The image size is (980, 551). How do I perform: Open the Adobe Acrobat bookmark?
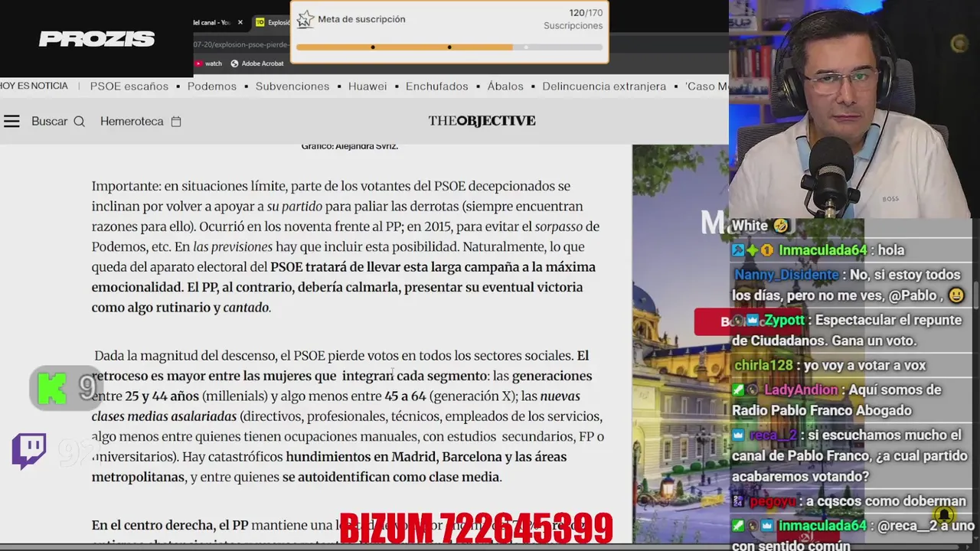[x=257, y=64]
